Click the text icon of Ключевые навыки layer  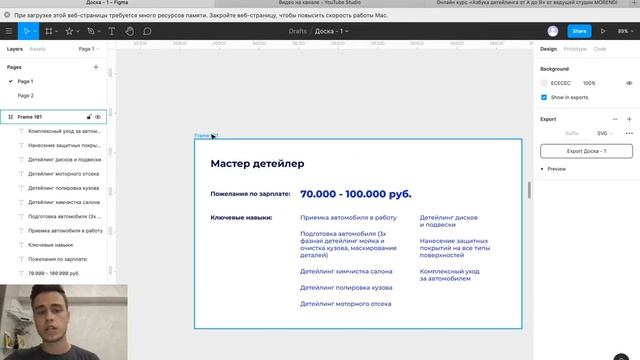21,245
